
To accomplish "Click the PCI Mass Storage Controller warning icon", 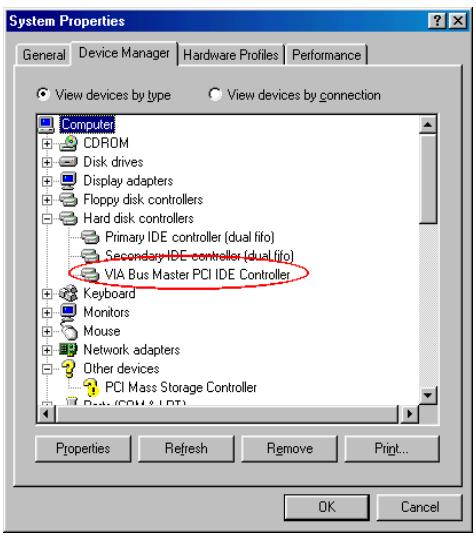I will coord(91,388).
